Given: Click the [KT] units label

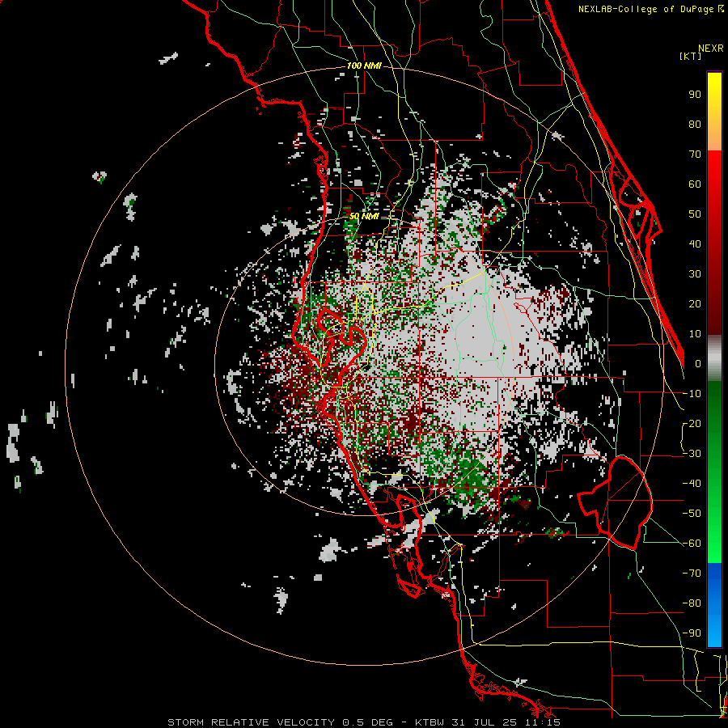Looking at the screenshot, I should coord(691,56).
